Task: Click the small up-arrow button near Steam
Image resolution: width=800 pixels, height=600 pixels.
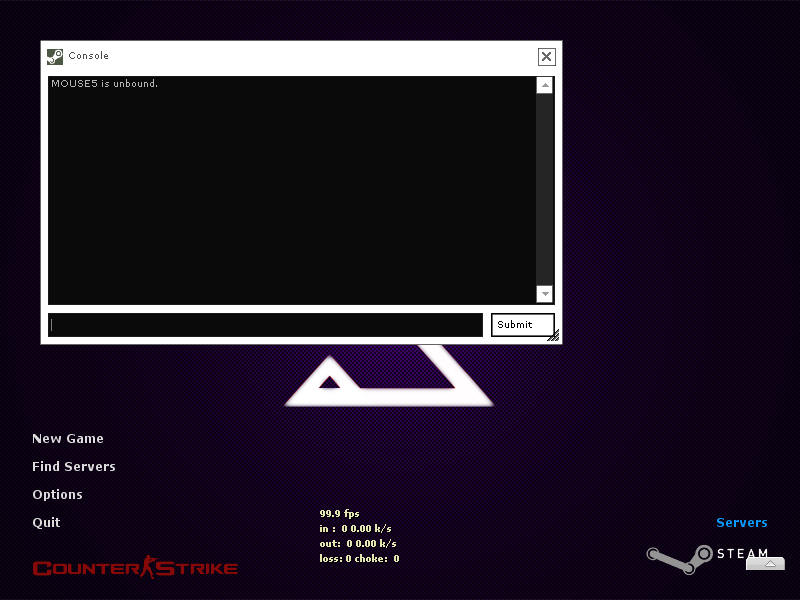Action: click(x=765, y=564)
